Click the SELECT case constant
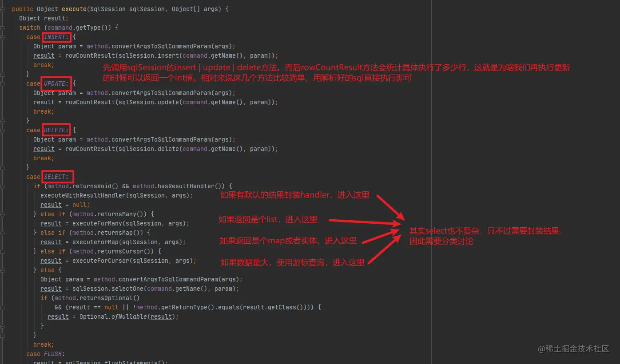The width and height of the screenshot is (620, 364). (x=55, y=177)
